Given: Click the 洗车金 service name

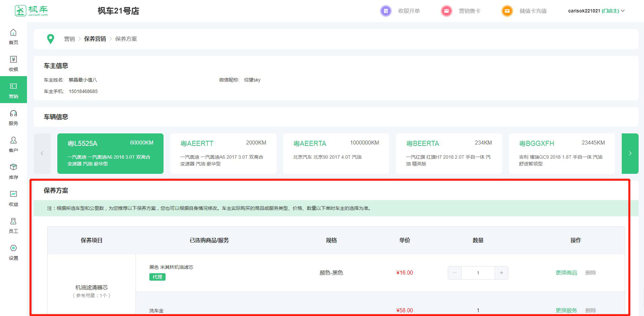Looking at the screenshot, I should click(156, 311).
